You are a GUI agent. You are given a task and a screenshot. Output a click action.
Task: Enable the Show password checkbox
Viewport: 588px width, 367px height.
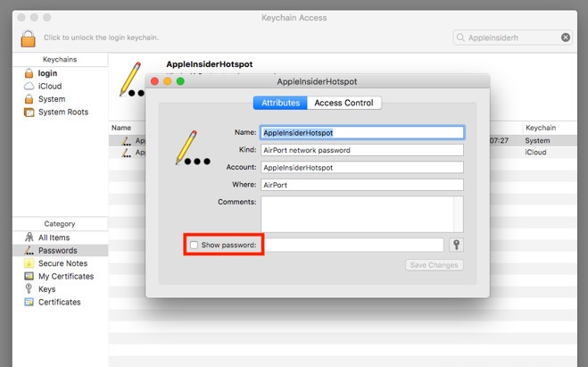click(195, 245)
